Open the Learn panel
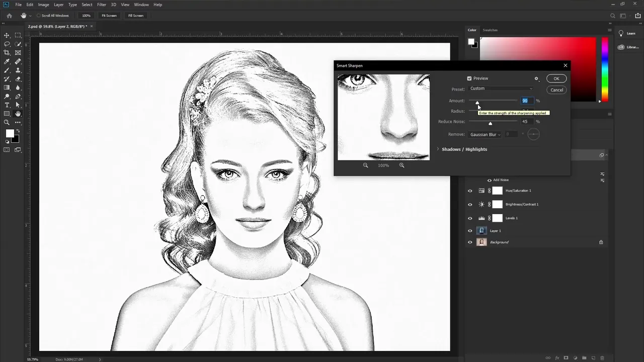 coord(627,34)
